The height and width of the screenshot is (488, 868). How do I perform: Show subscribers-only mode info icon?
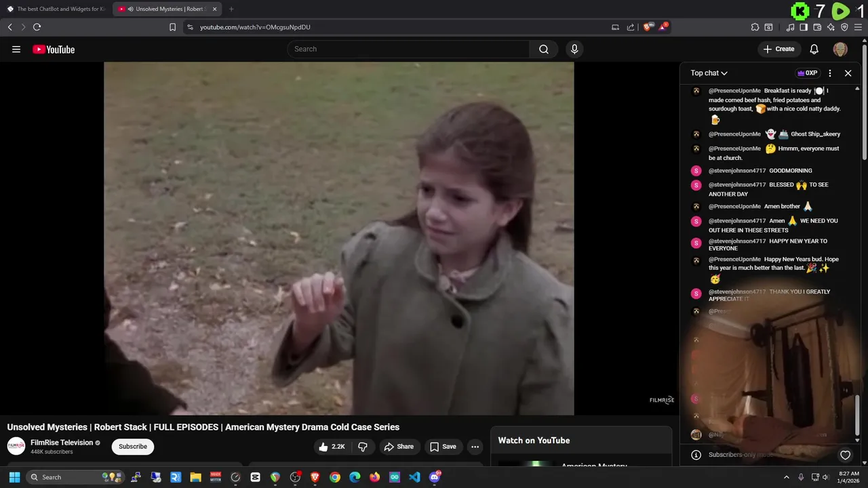click(696, 455)
